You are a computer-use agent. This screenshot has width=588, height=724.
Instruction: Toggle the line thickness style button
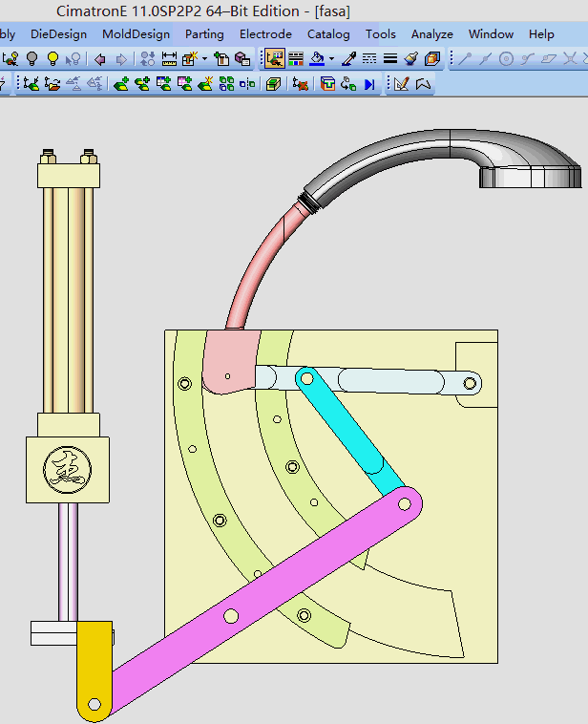[x=390, y=59]
